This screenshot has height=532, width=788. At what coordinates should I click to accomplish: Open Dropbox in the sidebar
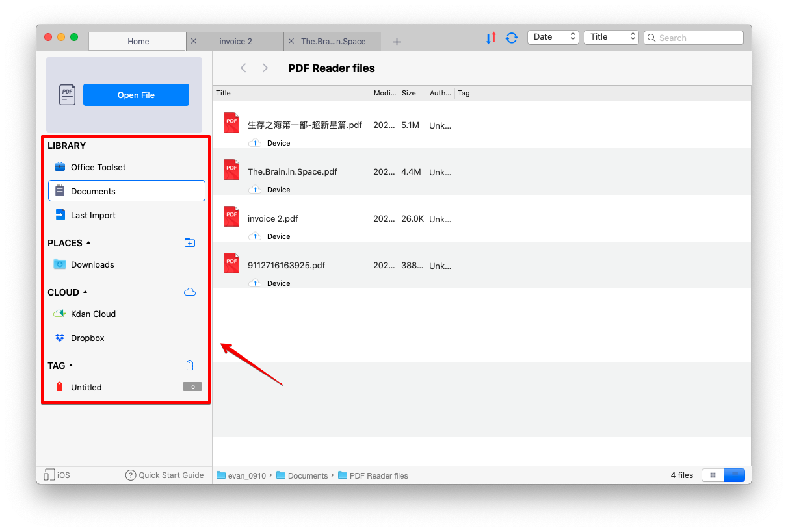point(127,338)
